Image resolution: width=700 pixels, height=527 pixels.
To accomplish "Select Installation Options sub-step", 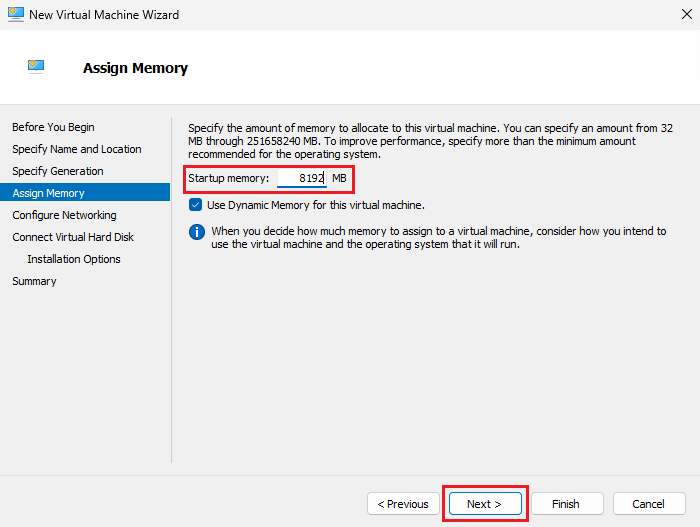I will [74, 259].
